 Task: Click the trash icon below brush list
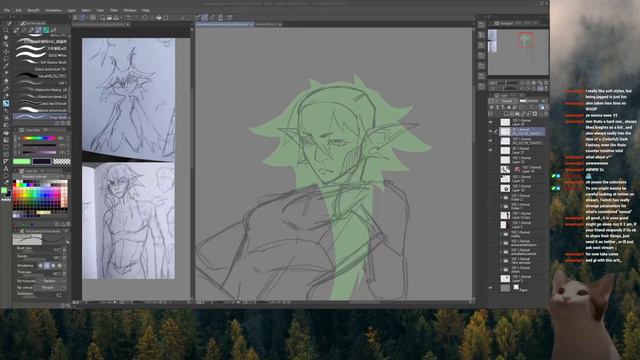click(68, 123)
